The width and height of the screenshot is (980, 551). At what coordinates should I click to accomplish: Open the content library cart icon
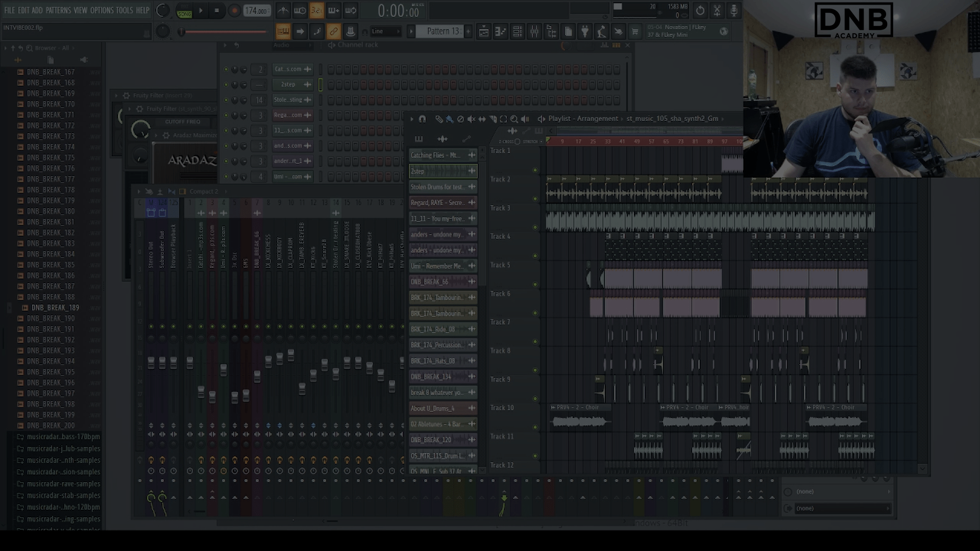pos(635,32)
